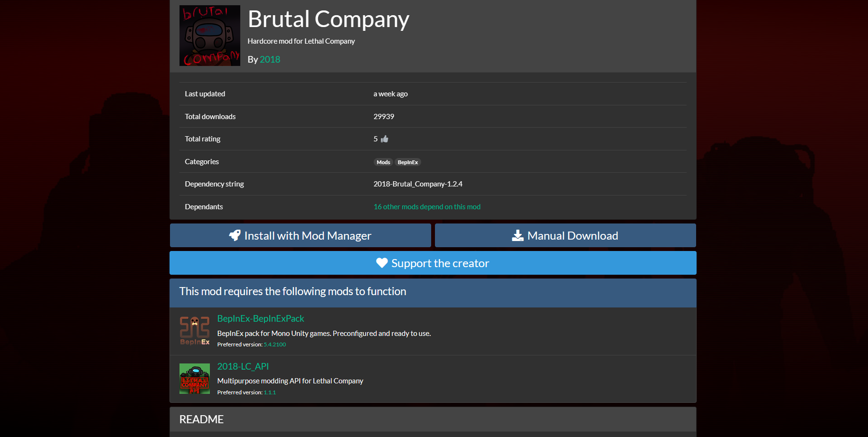Support the creator of Brutal Company
The height and width of the screenshot is (437, 868).
432,263
